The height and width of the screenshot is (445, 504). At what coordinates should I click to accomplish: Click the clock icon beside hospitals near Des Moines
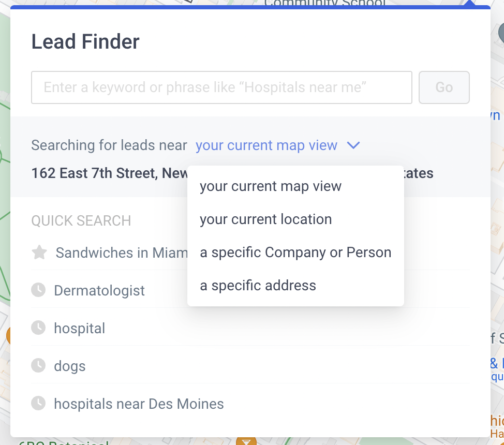click(x=38, y=404)
